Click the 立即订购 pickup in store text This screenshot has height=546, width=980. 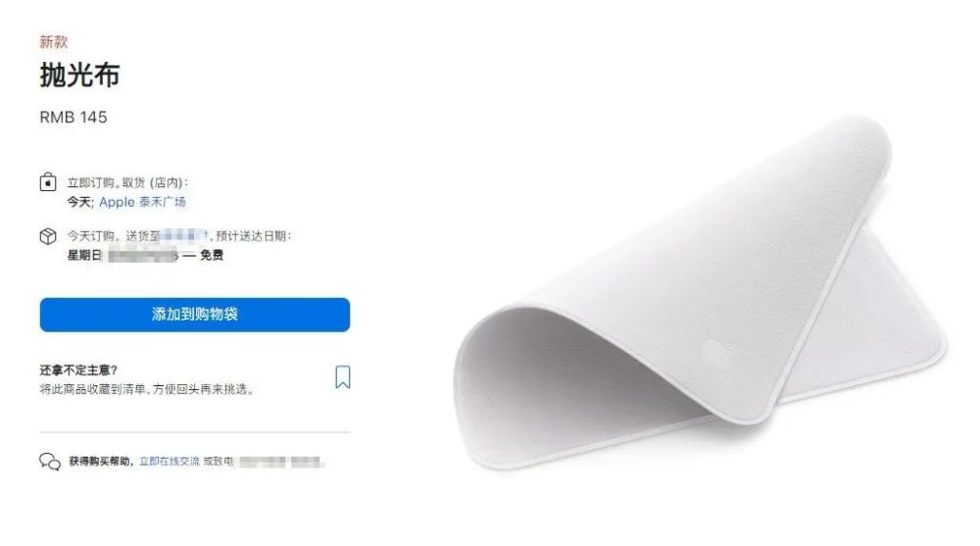128,182
